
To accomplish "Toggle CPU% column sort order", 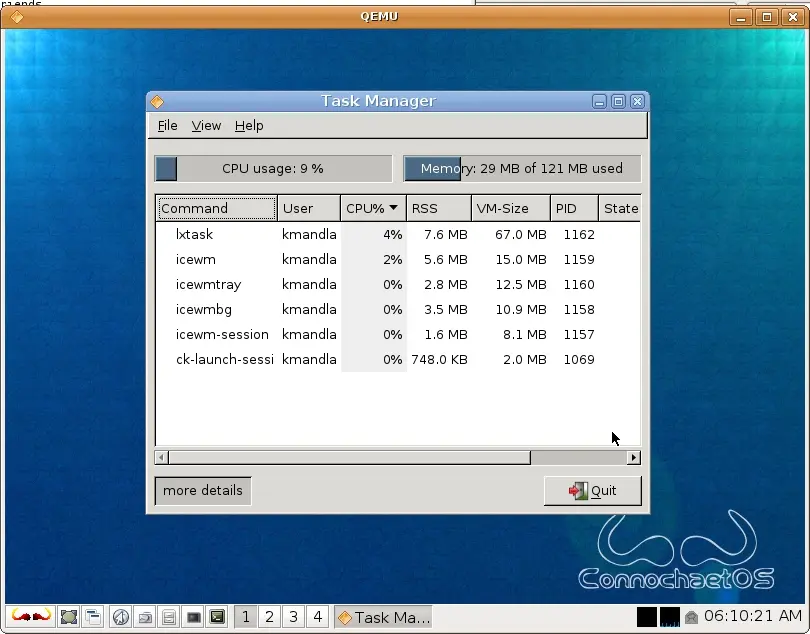I will coord(373,208).
